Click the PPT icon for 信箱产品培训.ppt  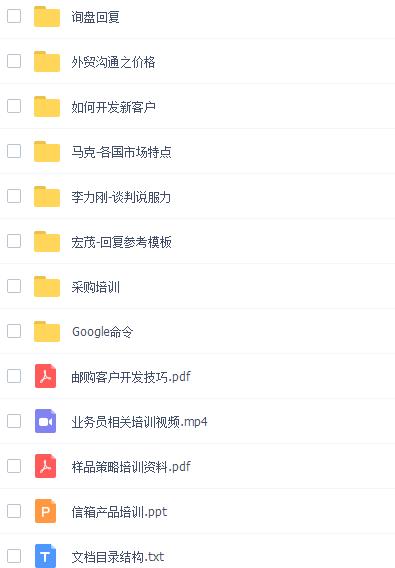coord(46,511)
